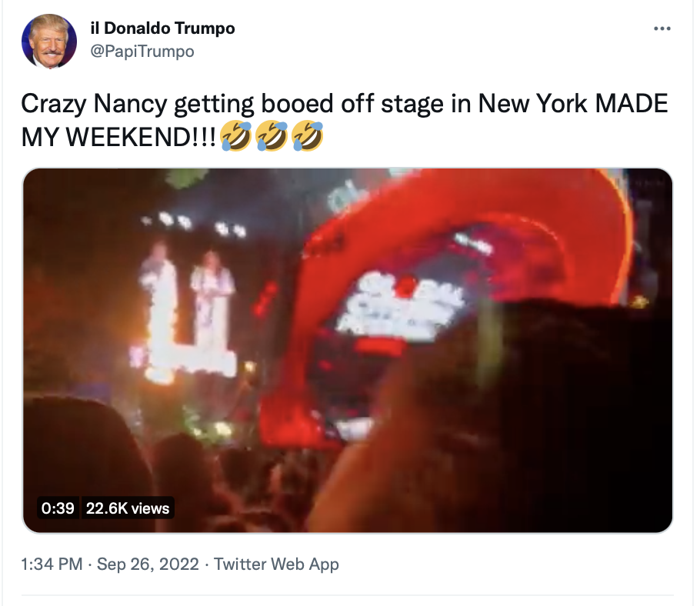This screenshot has width=700, height=606.
Task: Click the first laughing emoji in the tweet
Action: (236, 135)
